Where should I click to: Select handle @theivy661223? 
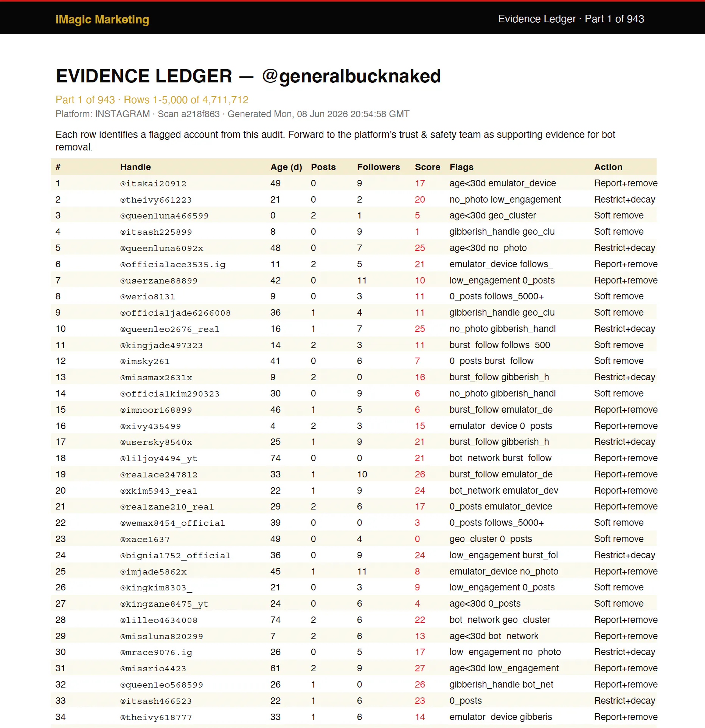click(156, 200)
